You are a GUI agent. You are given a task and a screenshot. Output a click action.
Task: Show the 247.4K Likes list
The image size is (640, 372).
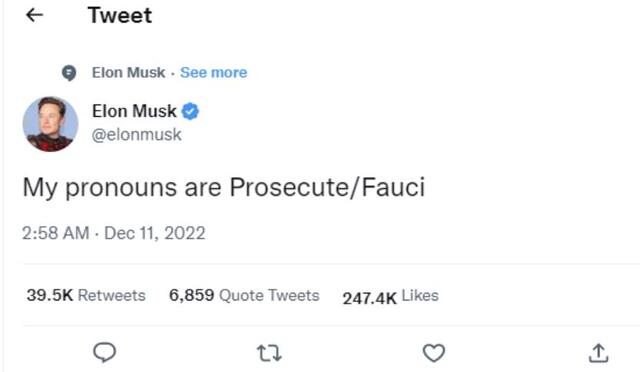coord(391,297)
